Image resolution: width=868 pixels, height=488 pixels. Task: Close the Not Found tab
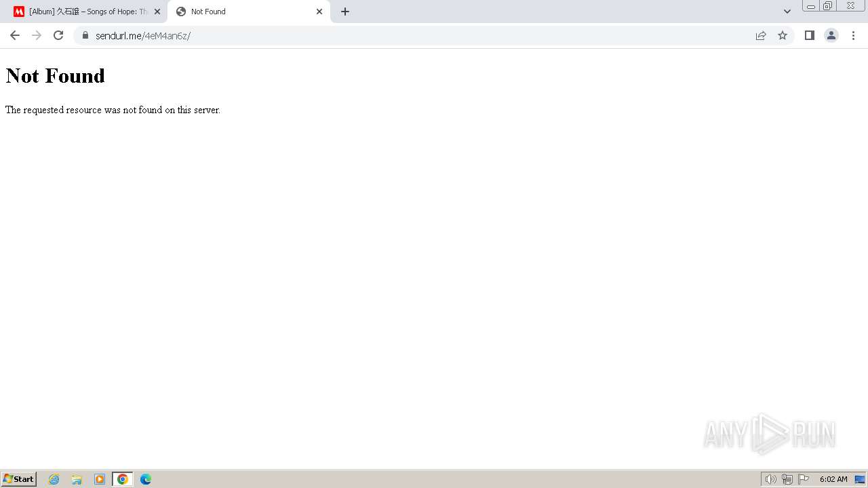coord(319,12)
